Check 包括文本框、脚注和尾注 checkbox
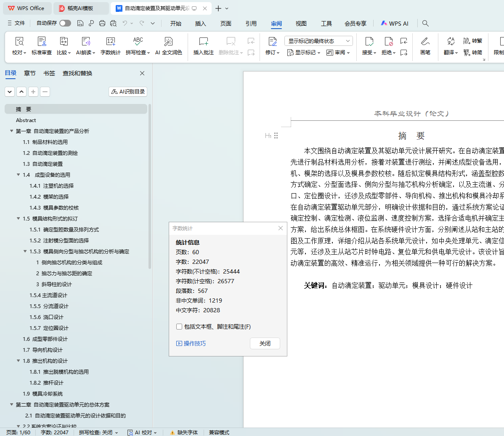Screen dimensions: 504x436 [x=179, y=327]
